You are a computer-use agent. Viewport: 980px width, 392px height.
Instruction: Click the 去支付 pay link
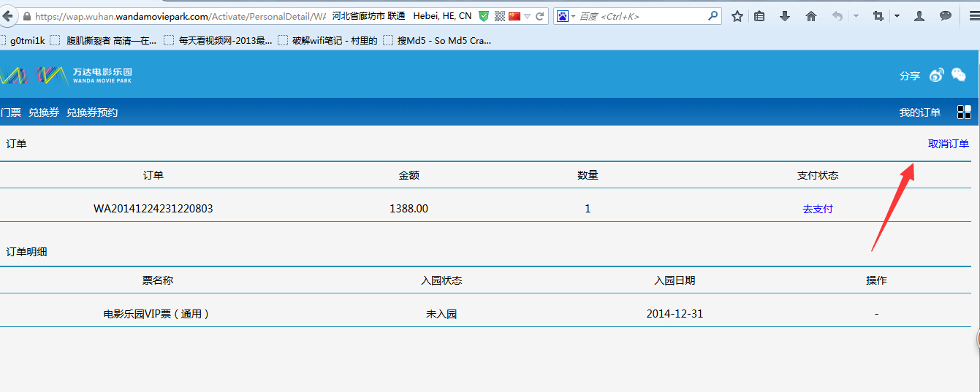click(x=818, y=209)
